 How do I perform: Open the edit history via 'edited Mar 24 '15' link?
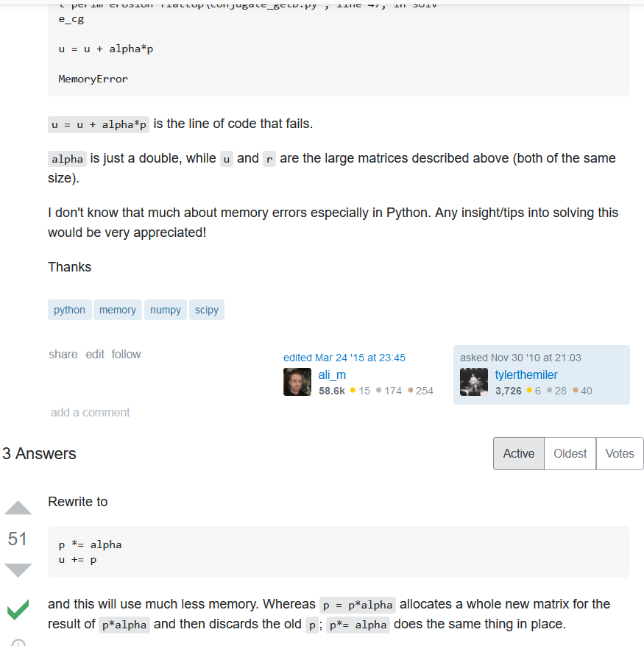343,357
